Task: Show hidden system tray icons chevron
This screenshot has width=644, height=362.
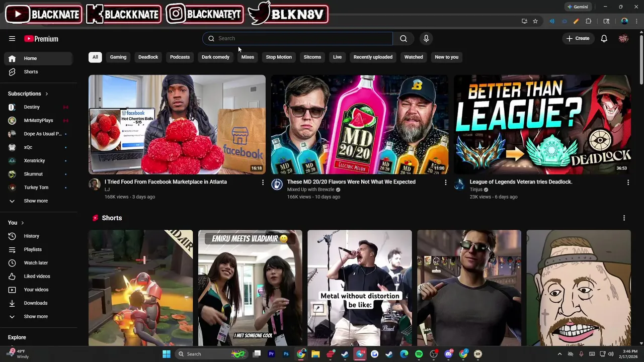Action: tap(559, 354)
